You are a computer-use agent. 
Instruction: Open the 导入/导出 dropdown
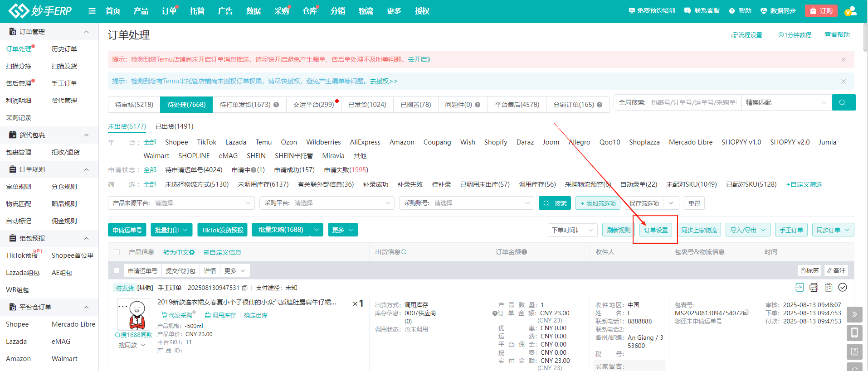point(748,230)
